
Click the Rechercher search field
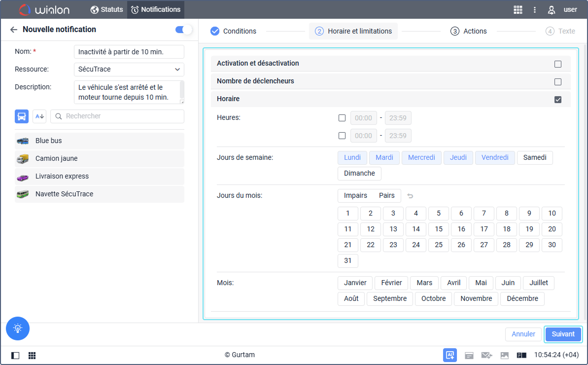pos(117,116)
